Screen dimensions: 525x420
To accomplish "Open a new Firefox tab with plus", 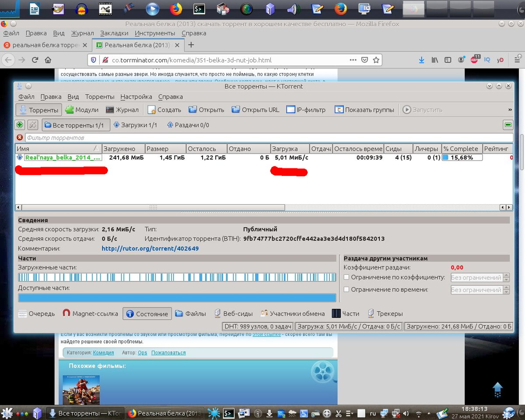I will point(191,45).
